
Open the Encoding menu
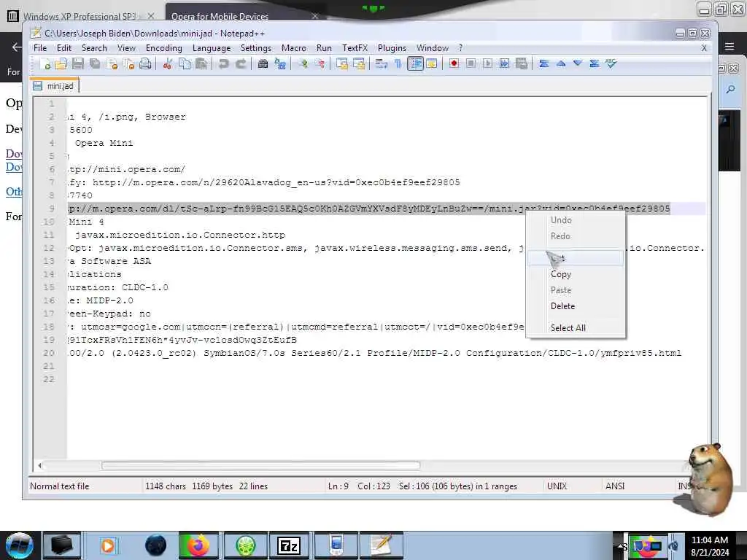point(164,48)
